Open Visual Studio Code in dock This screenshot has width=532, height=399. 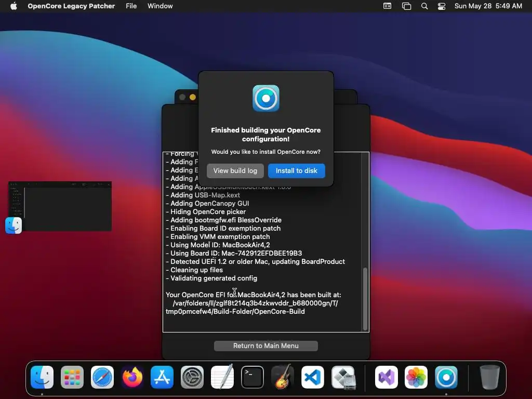[312, 377]
